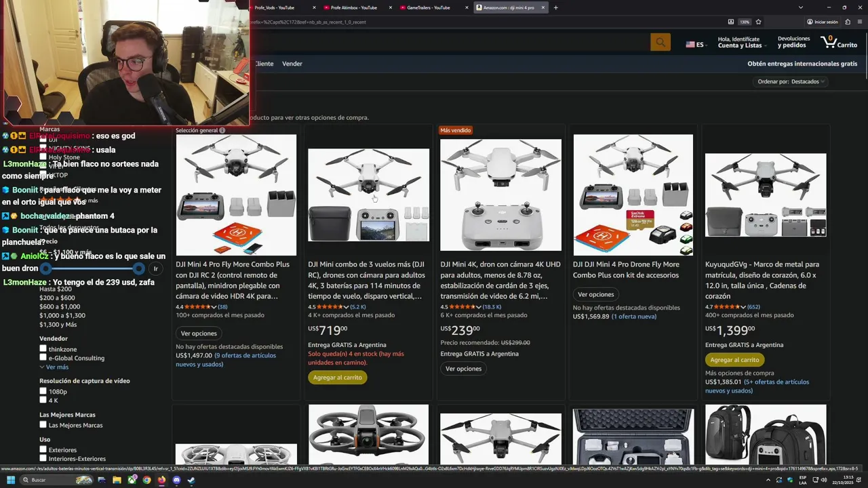Close the Amazon.com dji mini 4 pro tab
The width and height of the screenshot is (868, 488).
point(542,7)
